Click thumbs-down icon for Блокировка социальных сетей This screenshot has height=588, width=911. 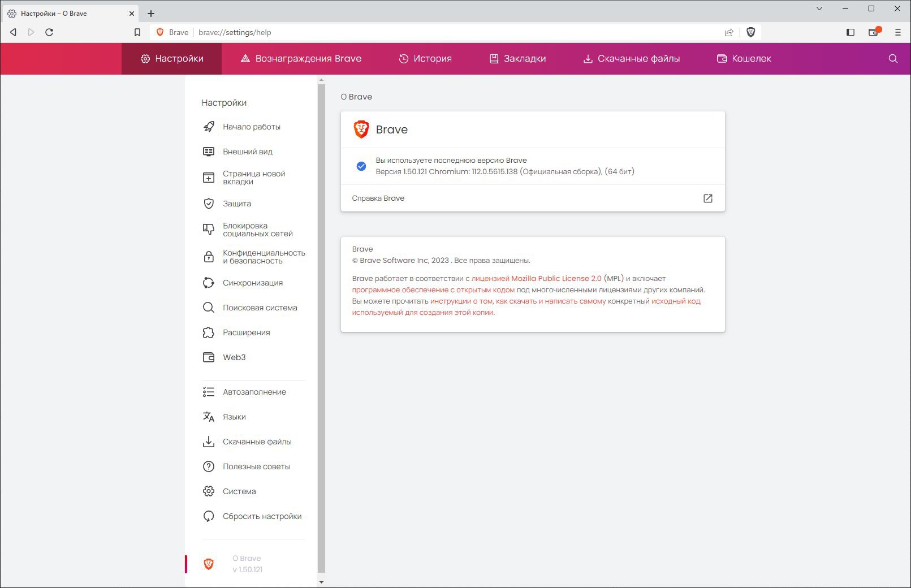pos(209,230)
